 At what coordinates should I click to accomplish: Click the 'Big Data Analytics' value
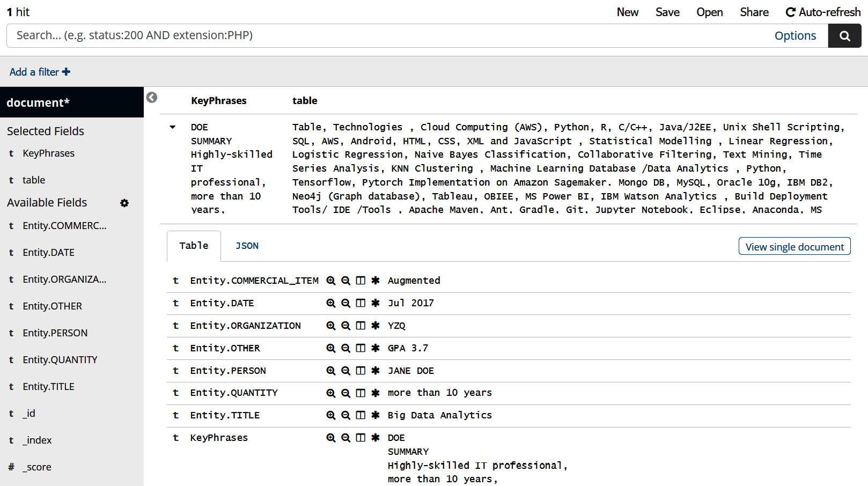point(440,415)
